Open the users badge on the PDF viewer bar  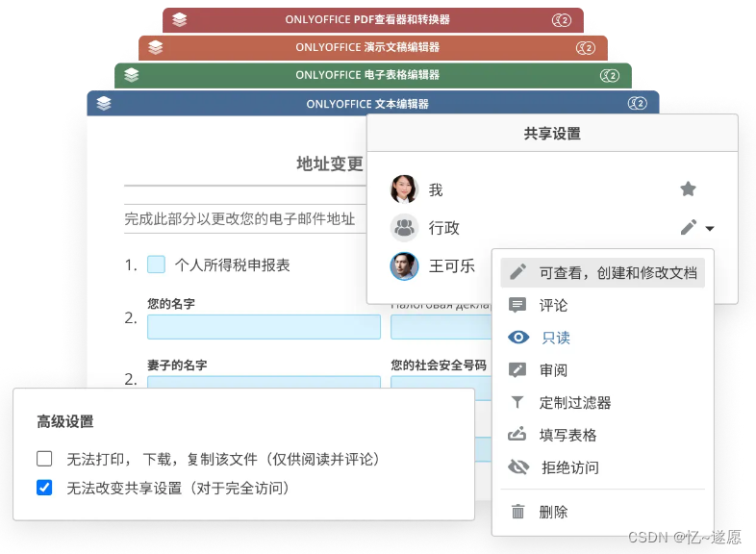[x=561, y=20]
